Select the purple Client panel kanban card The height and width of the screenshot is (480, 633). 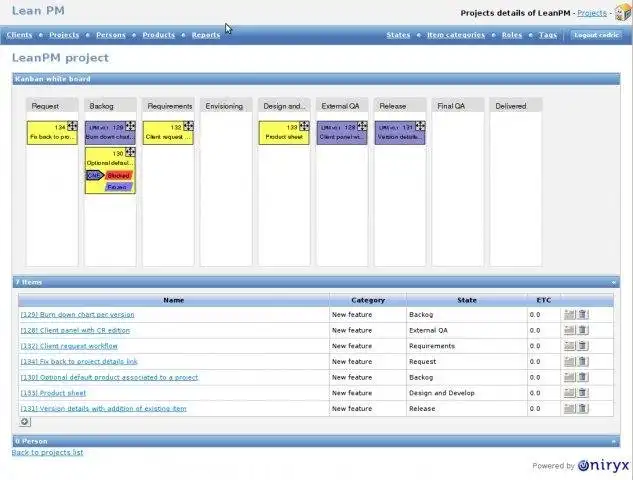coord(342,132)
